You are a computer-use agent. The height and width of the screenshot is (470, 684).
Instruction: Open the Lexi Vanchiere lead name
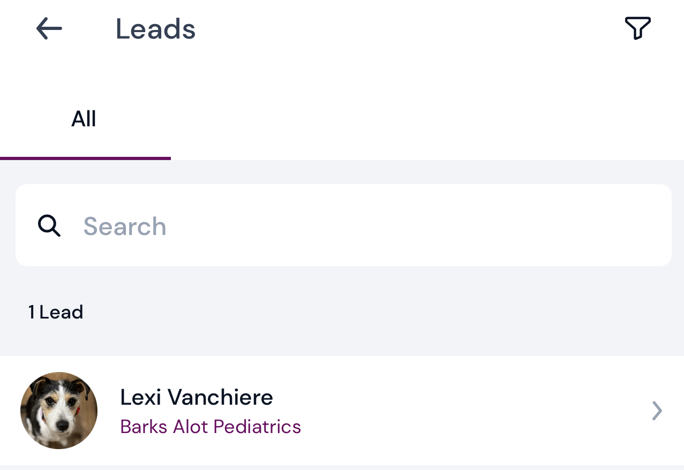click(x=196, y=397)
